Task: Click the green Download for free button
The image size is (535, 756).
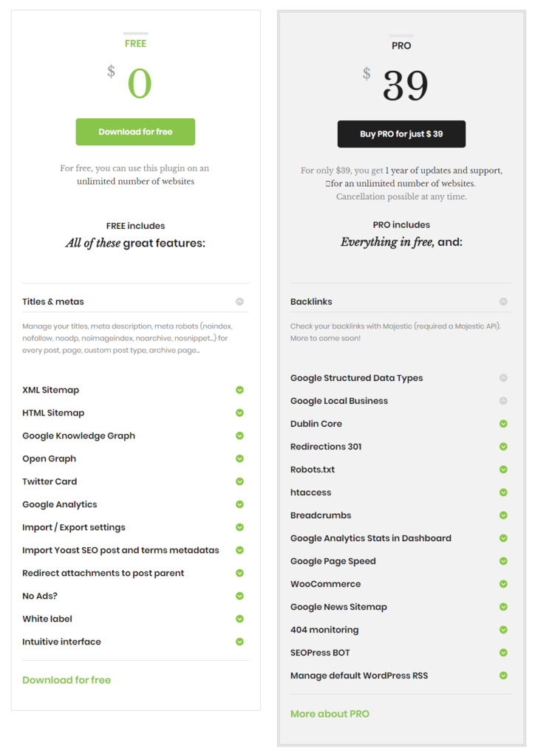Action: click(135, 131)
